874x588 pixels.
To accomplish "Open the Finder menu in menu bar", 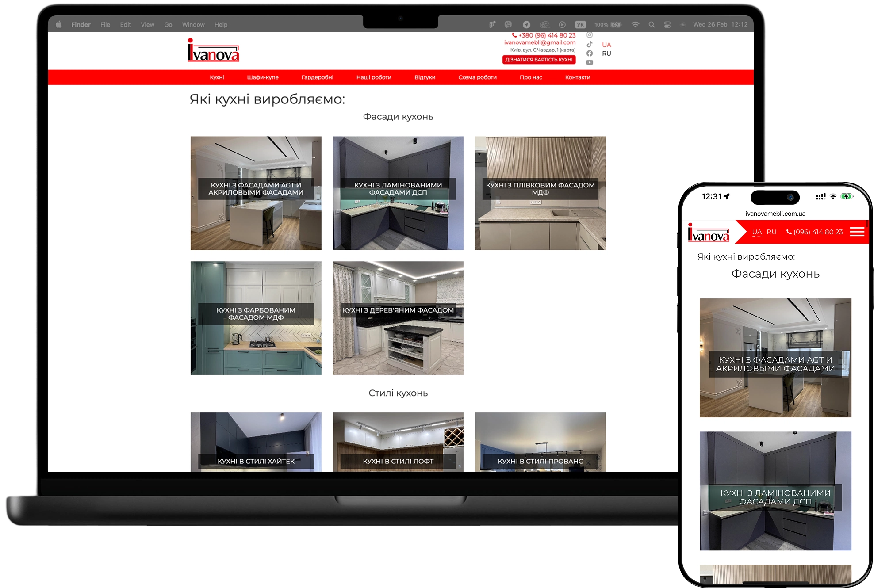I will [81, 25].
